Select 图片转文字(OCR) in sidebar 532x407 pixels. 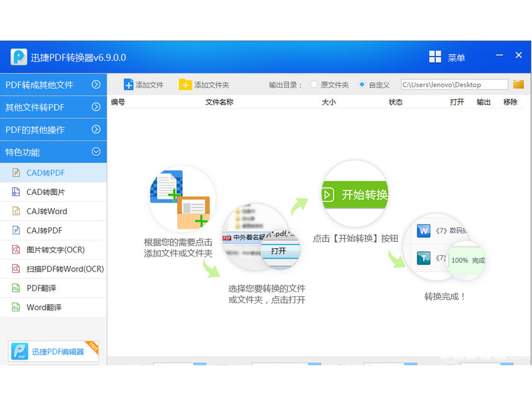(53, 249)
